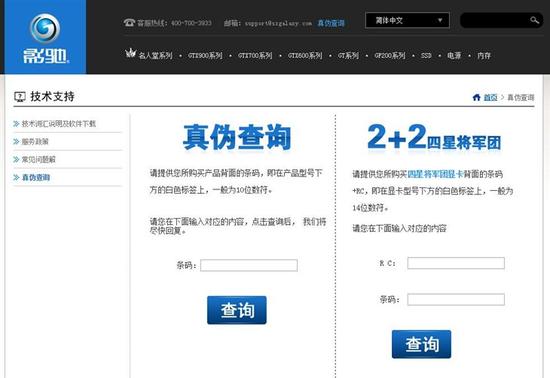Viewport: 550px width, 378px height.
Task: Open 常见问题解 sidebar link
Action: [39, 159]
